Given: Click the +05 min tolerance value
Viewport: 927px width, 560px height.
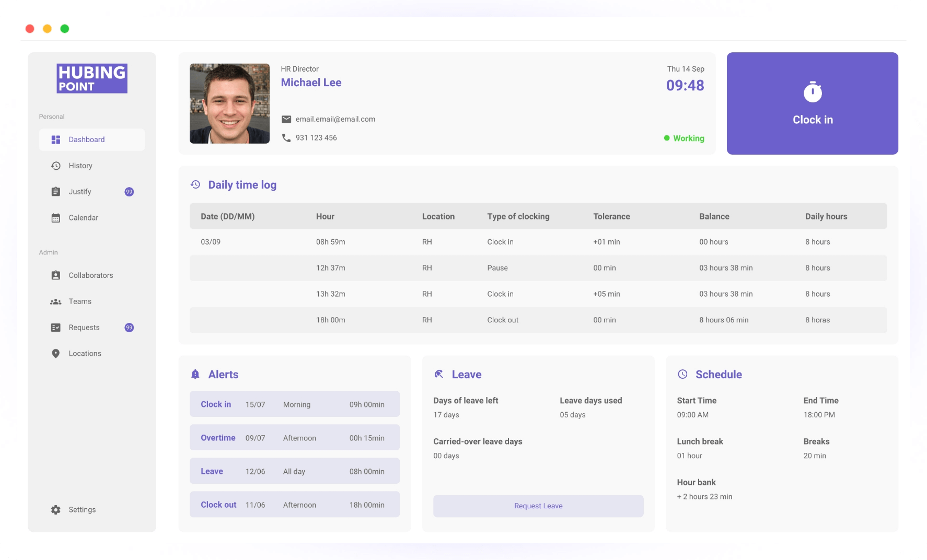Looking at the screenshot, I should (607, 294).
